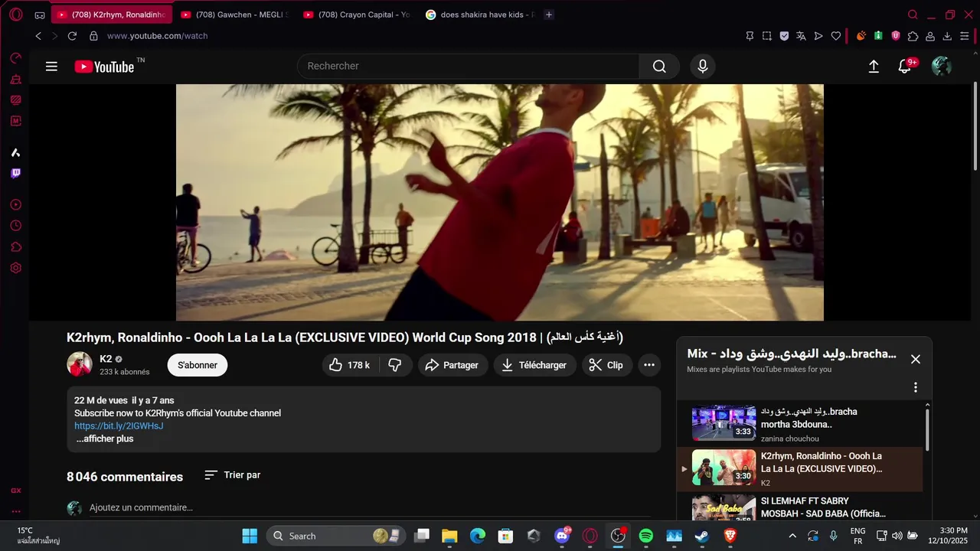This screenshot has height=551, width=980.
Task: Click the pink shield U extension
Action: [x=896, y=36]
